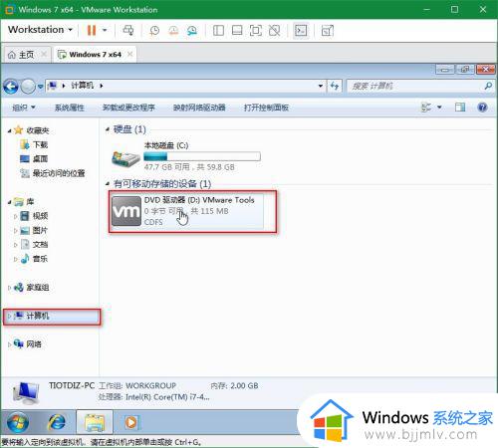Collapse the 硬盘 (1) group
498x448 pixels.
click(x=108, y=129)
